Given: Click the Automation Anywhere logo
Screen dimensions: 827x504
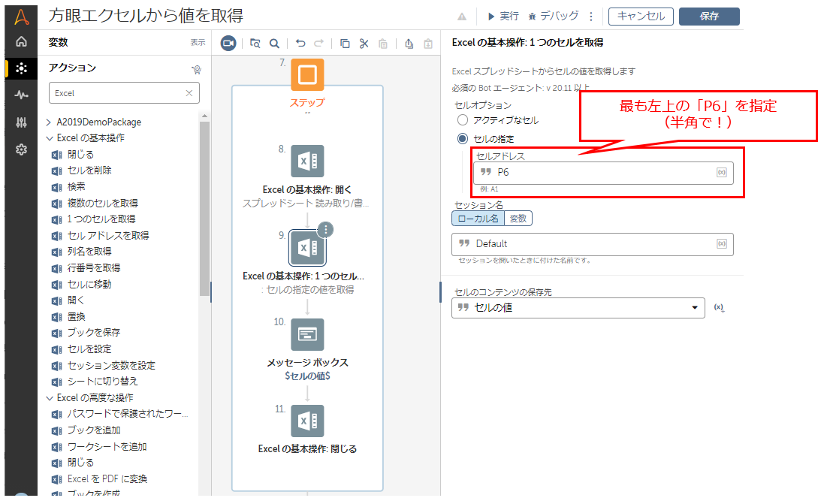Looking at the screenshot, I should tap(21, 17).
